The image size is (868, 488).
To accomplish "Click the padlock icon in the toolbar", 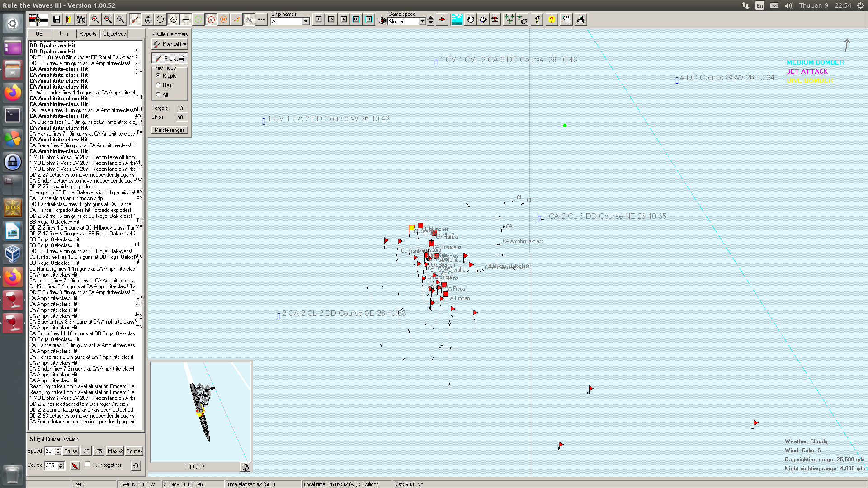I will (x=148, y=19).
